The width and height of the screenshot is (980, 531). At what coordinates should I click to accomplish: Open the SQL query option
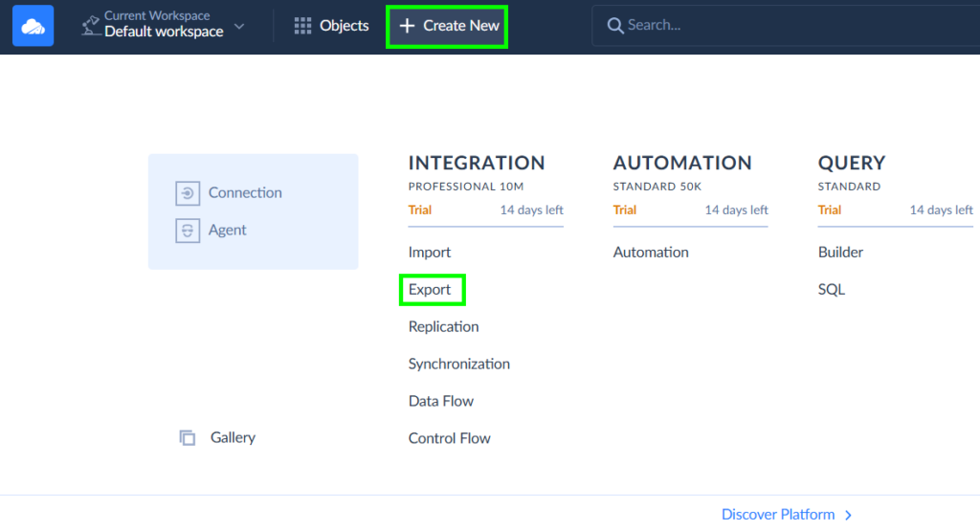(831, 290)
